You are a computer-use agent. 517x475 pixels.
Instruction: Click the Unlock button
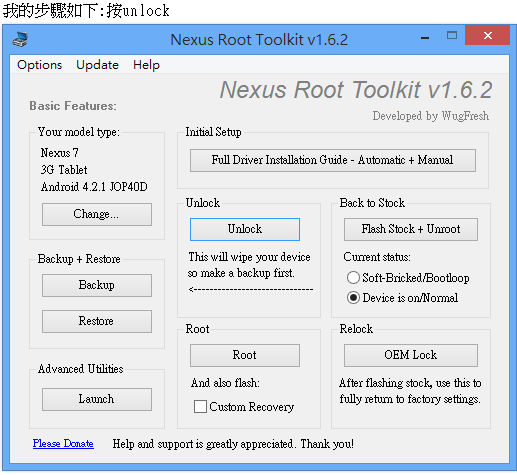[245, 229]
